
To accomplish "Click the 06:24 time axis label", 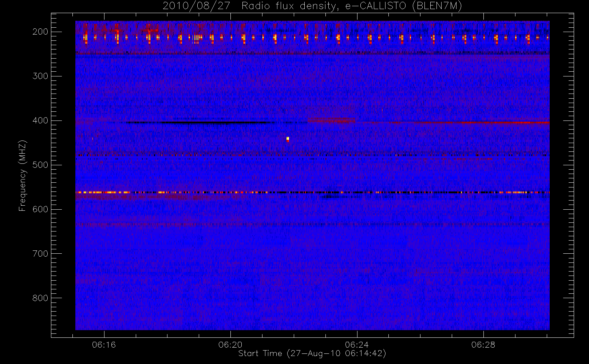I will click(x=357, y=345).
